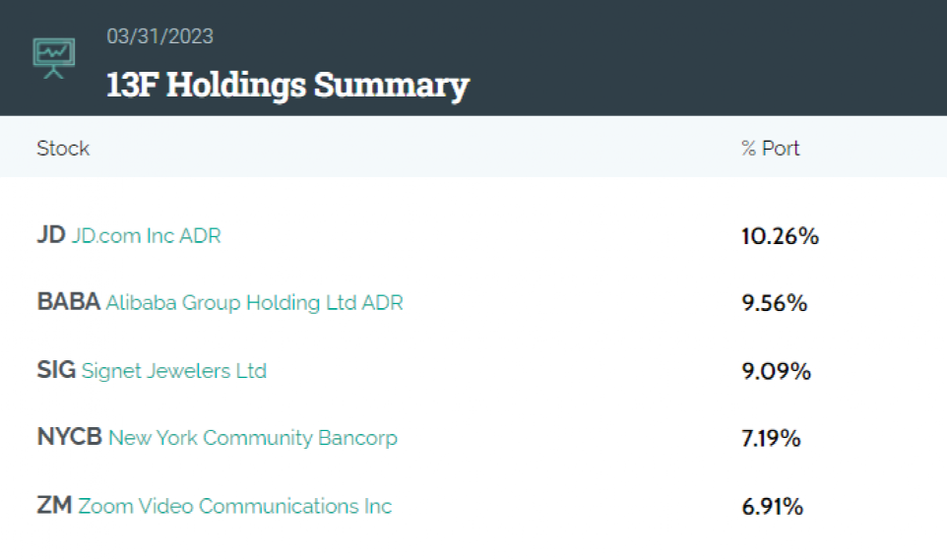This screenshot has width=947, height=560.
Task: Select the BABA ticker symbol
Action: click(68, 302)
